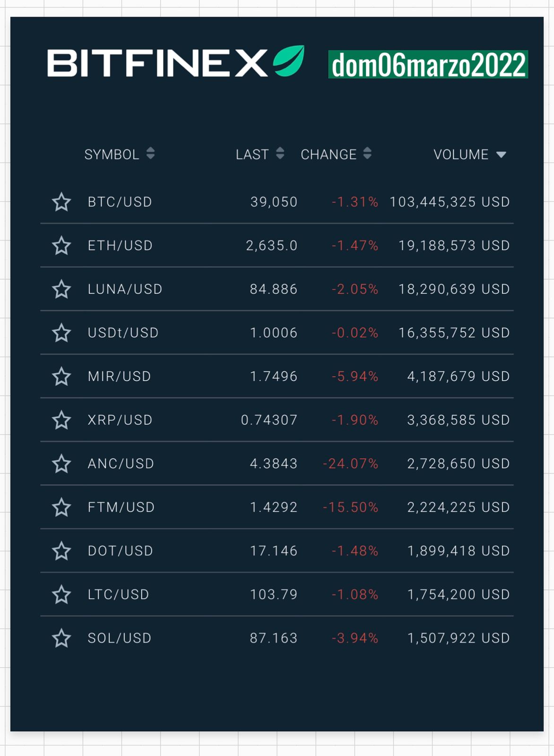Open the ANC/USD trading pair
Image resolution: width=554 pixels, height=756 pixels.
click(x=121, y=464)
